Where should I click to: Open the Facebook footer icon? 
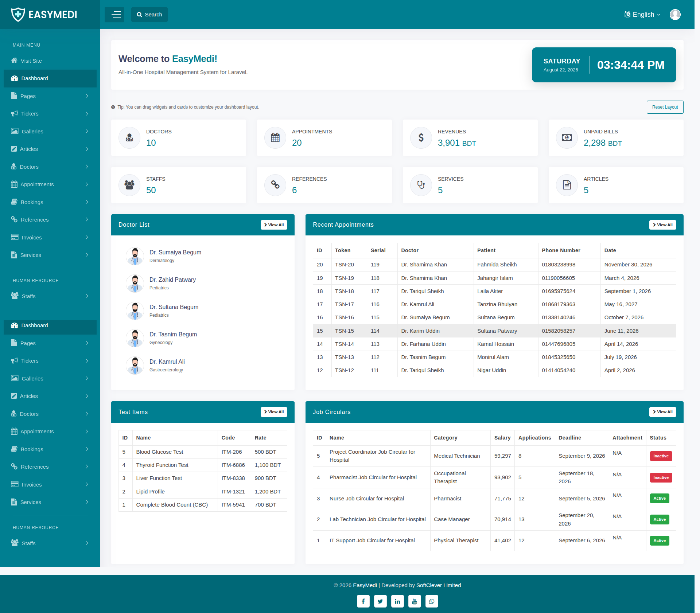point(363,601)
